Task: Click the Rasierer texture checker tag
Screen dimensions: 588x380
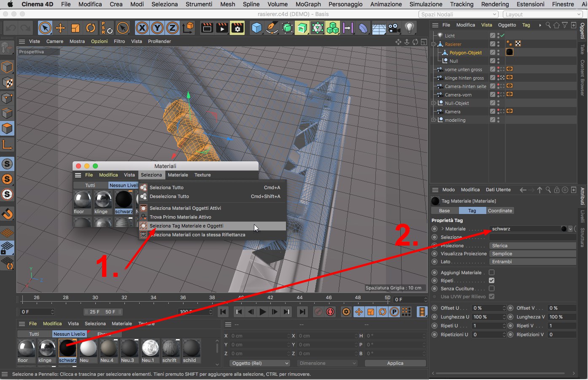Action: click(x=518, y=44)
